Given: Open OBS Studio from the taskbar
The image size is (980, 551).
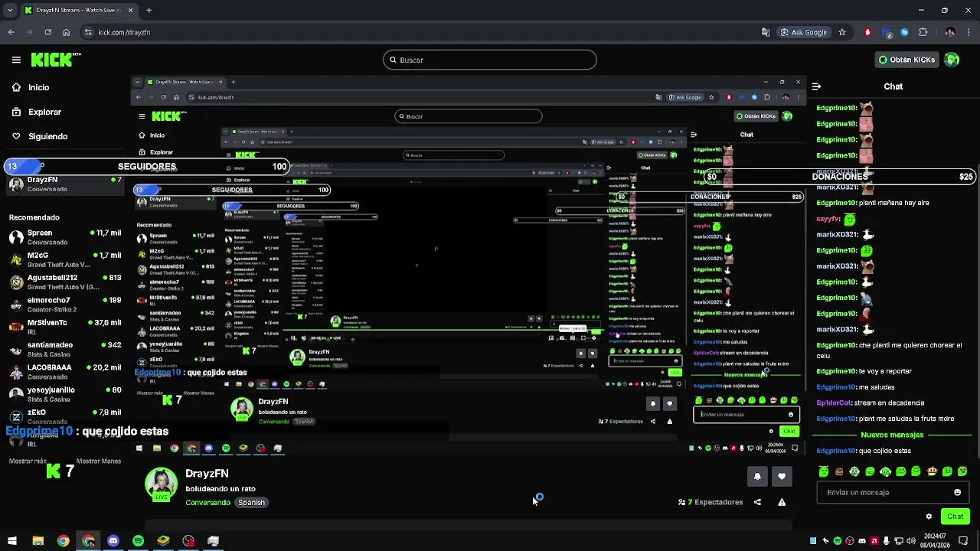Looking at the screenshot, I should click(x=188, y=541).
